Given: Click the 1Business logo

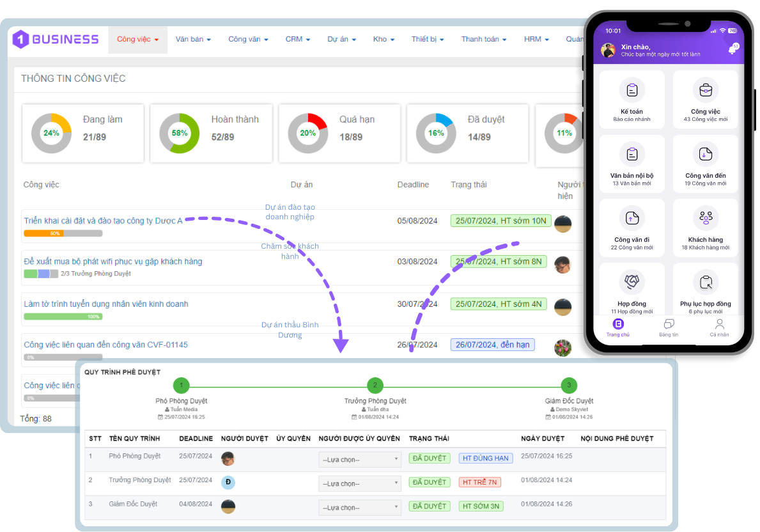Looking at the screenshot, I should point(56,39).
